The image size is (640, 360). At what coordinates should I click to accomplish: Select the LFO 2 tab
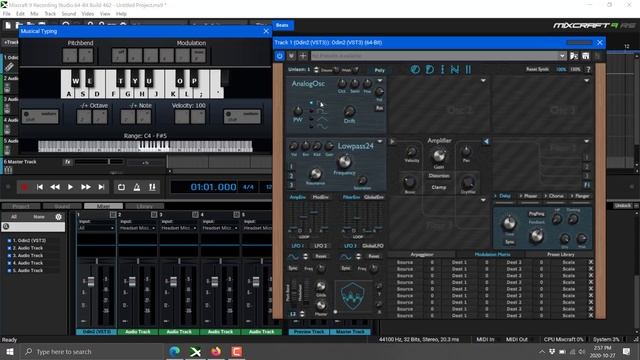coord(320,246)
